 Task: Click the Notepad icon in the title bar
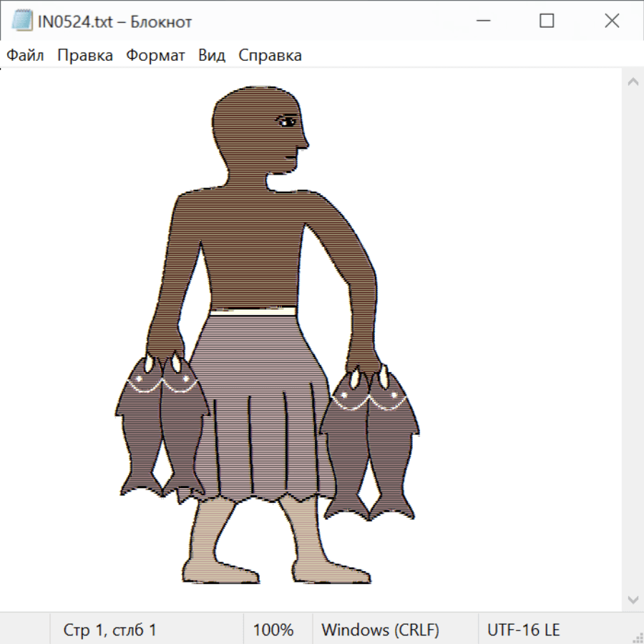point(21,21)
